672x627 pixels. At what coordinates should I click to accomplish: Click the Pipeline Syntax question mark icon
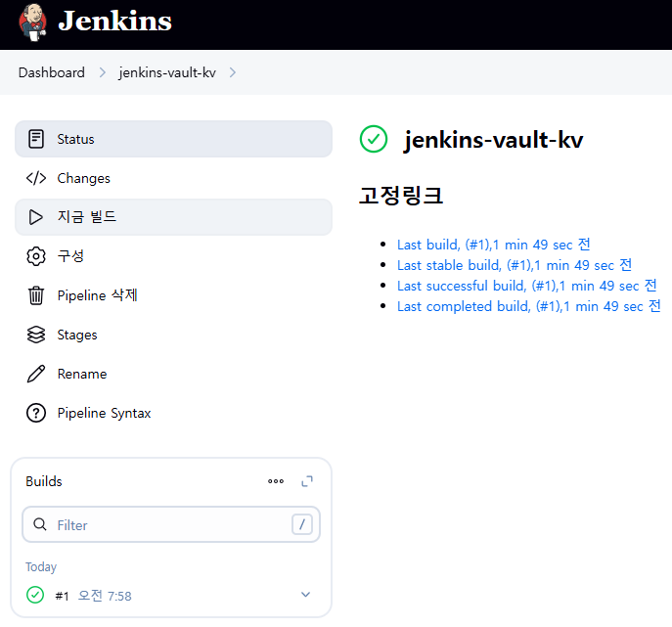tap(36, 413)
